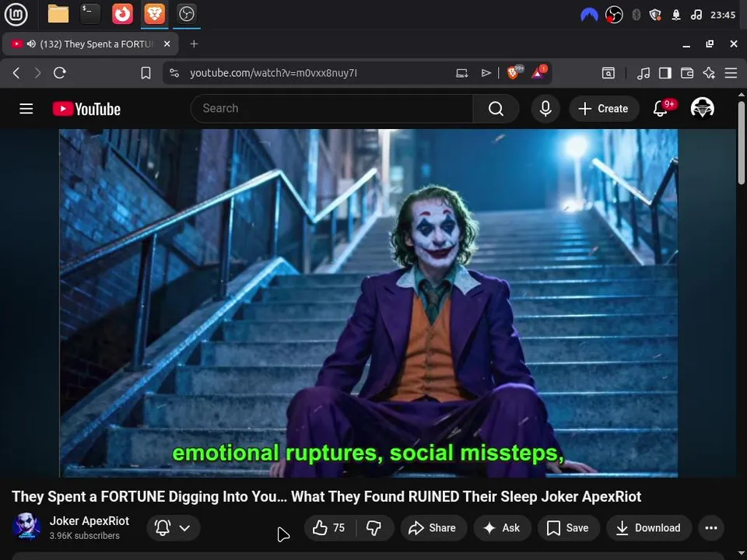Toggle the browser sidebar panel

pos(665,73)
